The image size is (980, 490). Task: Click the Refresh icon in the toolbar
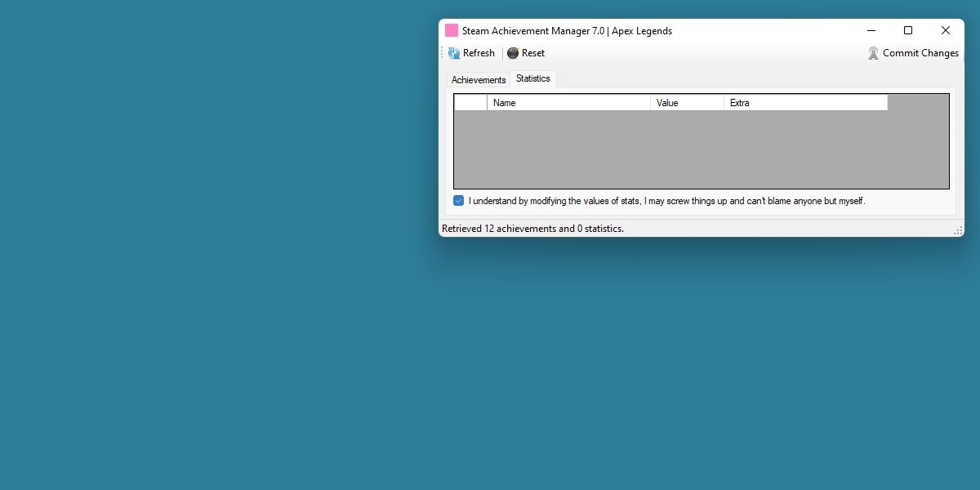(452, 52)
